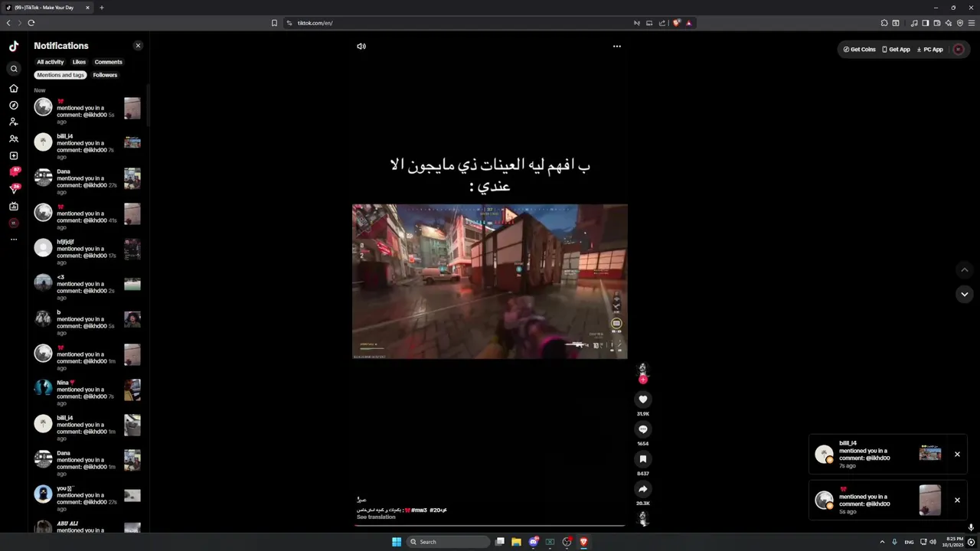Show hidden system tray icons chevron
Image resolution: width=980 pixels, height=551 pixels.
click(882, 542)
